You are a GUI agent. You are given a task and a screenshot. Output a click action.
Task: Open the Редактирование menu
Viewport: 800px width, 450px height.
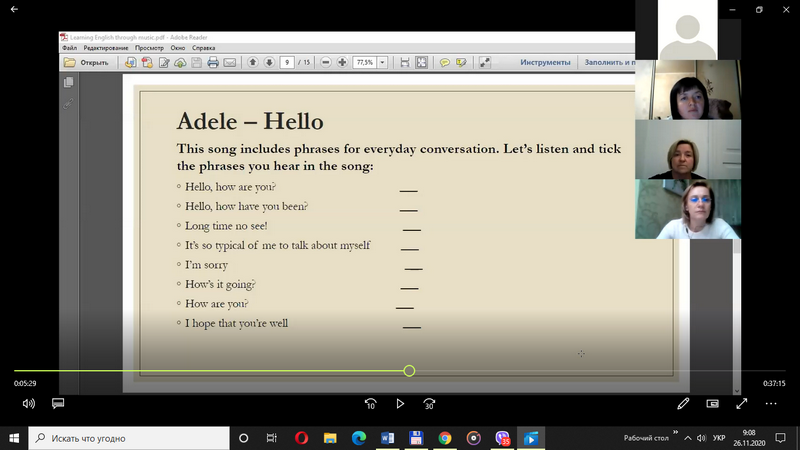click(x=106, y=48)
